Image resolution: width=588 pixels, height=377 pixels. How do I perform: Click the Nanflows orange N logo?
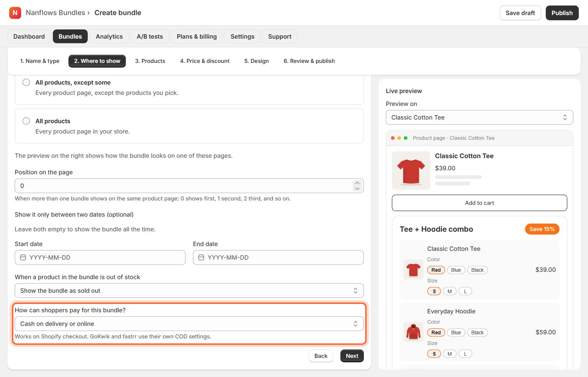15,13
